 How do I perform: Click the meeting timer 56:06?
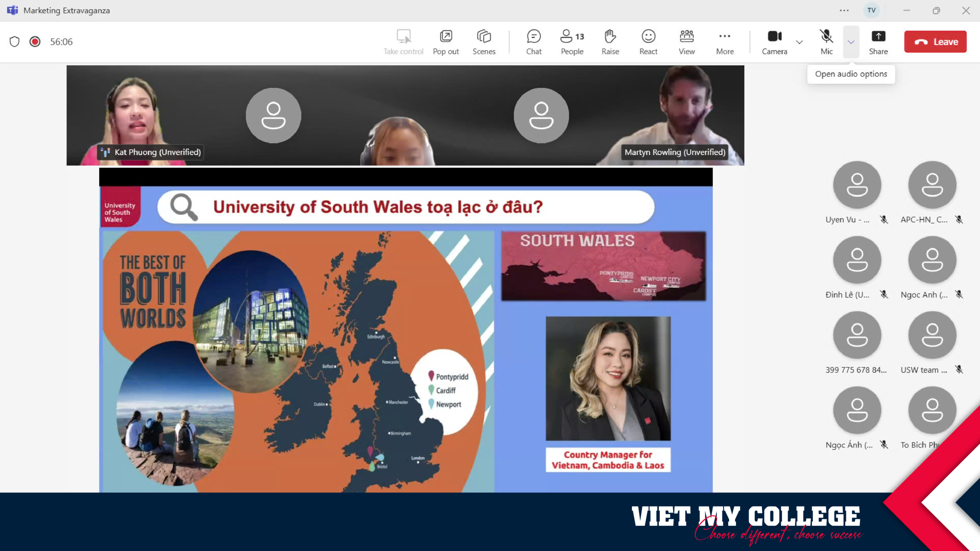tap(61, 42)
